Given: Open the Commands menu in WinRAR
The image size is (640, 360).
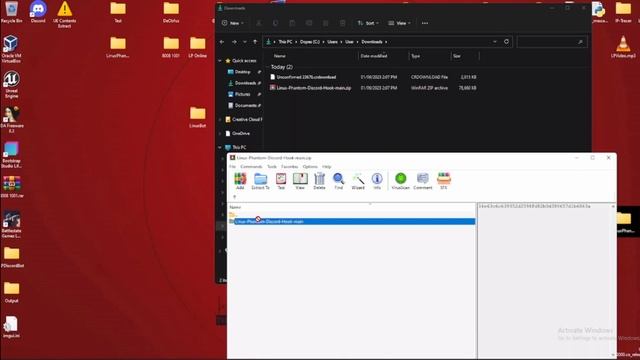Looking at the screenshot, I should (251, 167).
